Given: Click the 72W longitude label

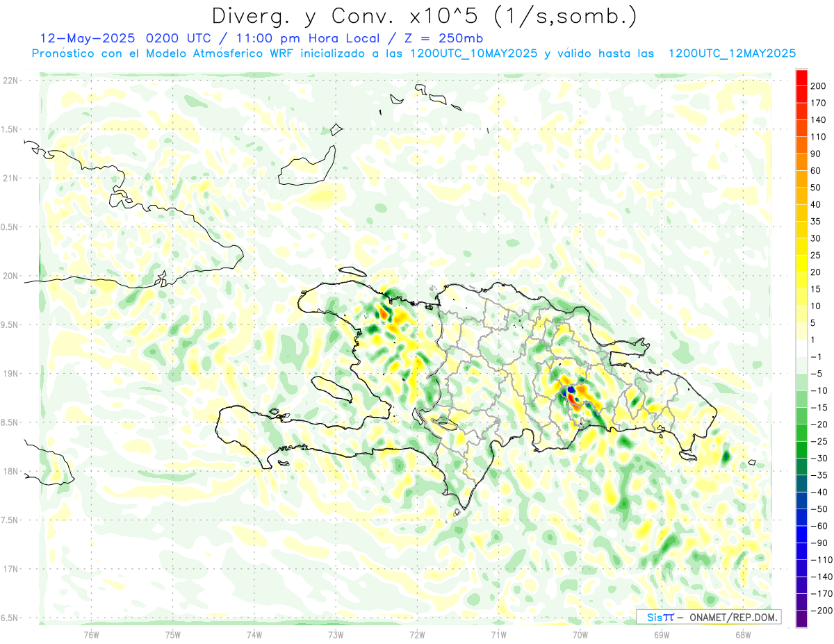Looking at the screenshot, I should click(x=417, y=634).
